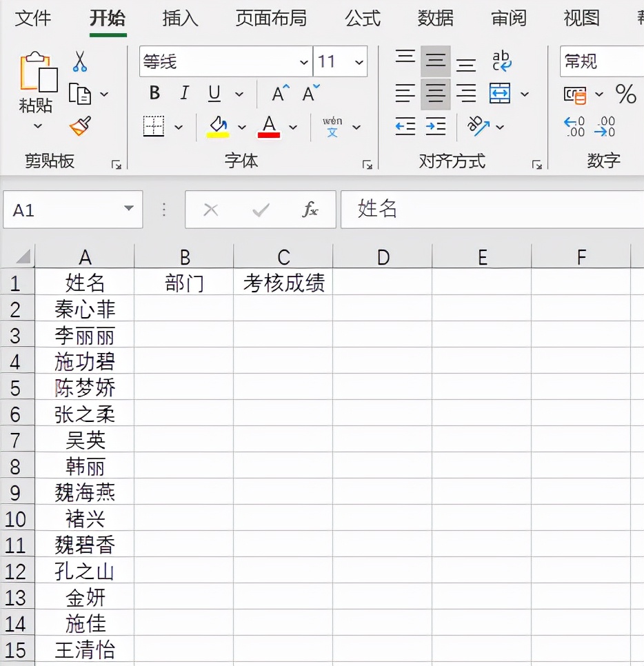Screen dimensions: 644x666
Task: Open the 等线 font name dropdown
Action: click(x=305, y=61)
